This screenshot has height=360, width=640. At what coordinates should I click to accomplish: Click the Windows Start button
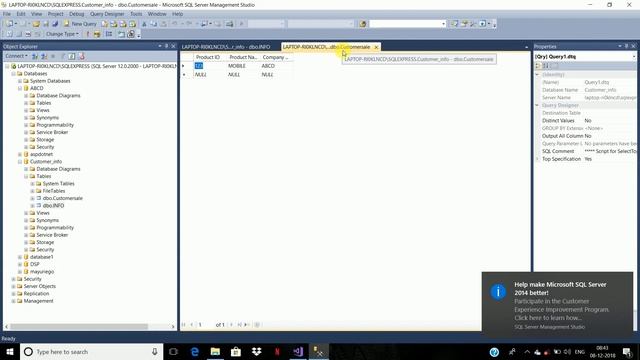(10, 352)
